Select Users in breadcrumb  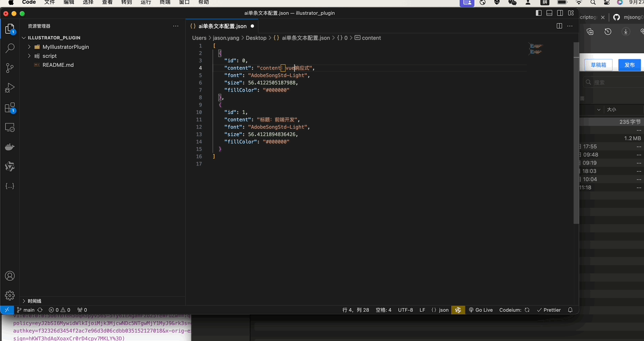[199, 38]
